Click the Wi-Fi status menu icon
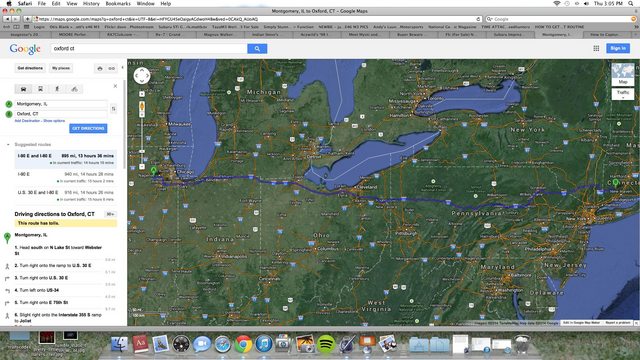The height and width of the screenshot is (360, 640). [x=556, y=3]
